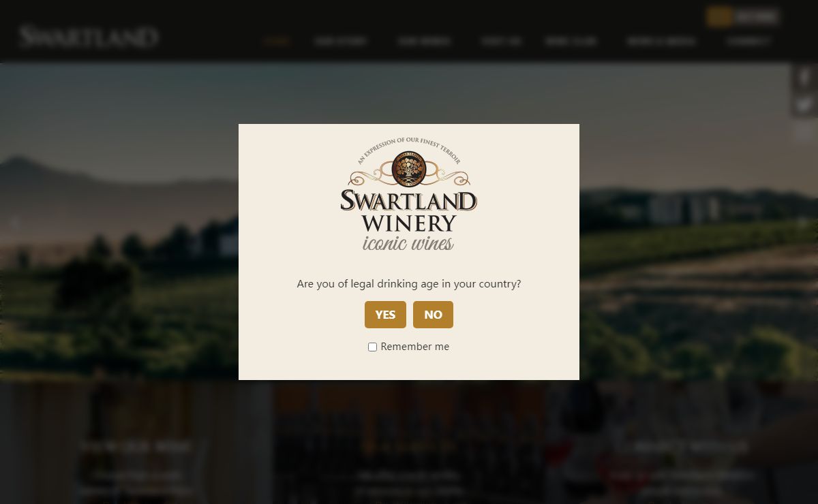Click the NO button
818x504 pixels.
click(x=433, y=315)
